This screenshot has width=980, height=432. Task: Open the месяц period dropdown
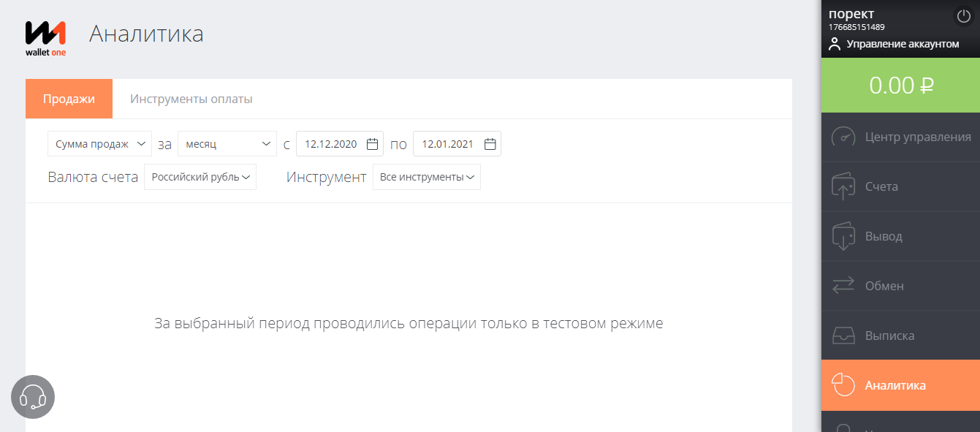(227, 144)
